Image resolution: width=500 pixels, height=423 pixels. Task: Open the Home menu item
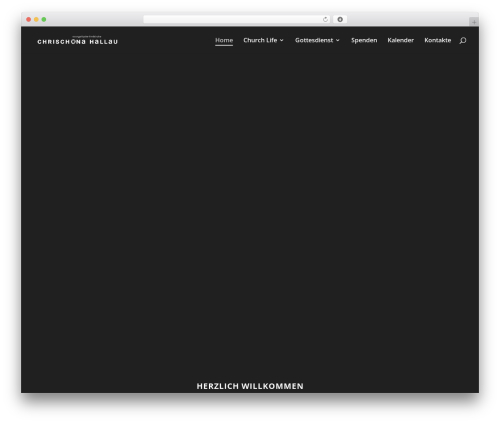224,40
